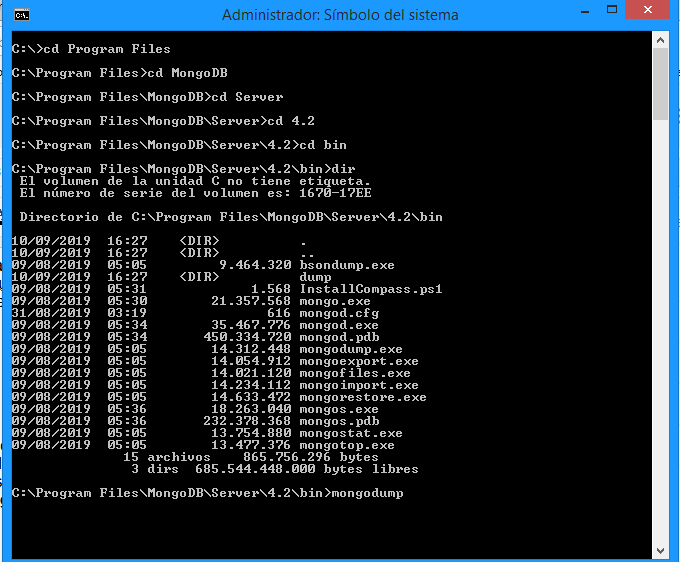Click the mongos.pdb file name
680x562 pixels.
click(x=339, y=421)
